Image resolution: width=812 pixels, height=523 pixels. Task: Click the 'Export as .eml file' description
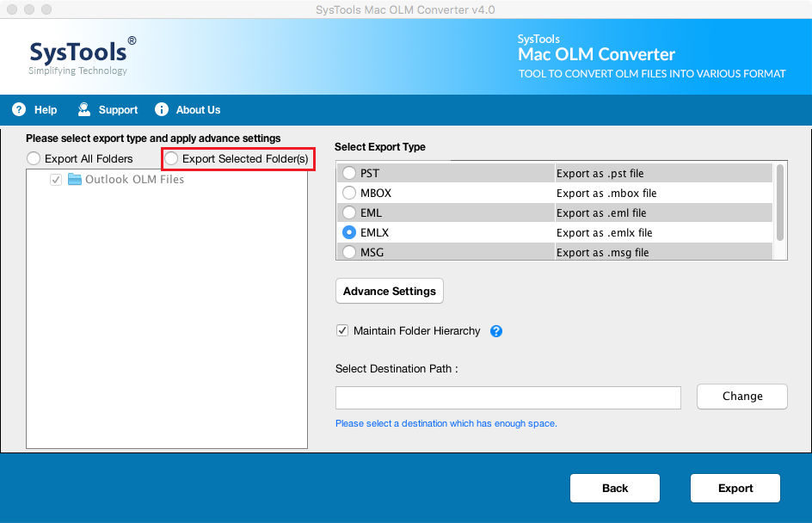pos(601,212)
